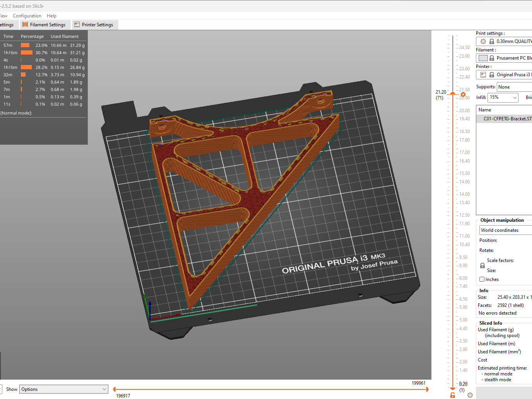Click the filament color swatch
This screenshot has width=532, height=399.
point(483,58)
